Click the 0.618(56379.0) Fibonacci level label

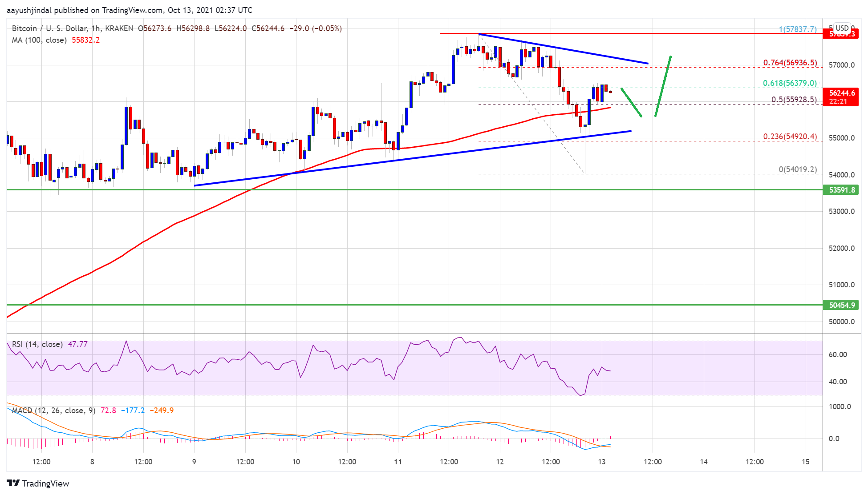tap(790, 83)
